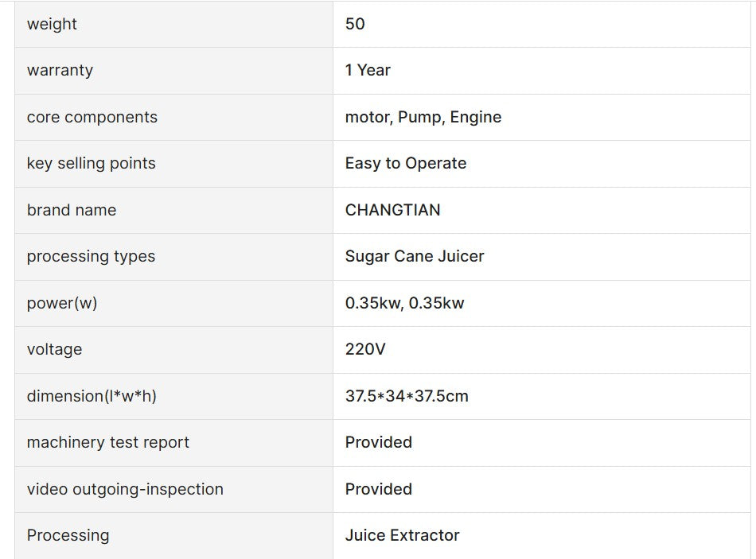The image size is (756, 559).
Task: Click the 'weight' attribute label
Action: 52,24
